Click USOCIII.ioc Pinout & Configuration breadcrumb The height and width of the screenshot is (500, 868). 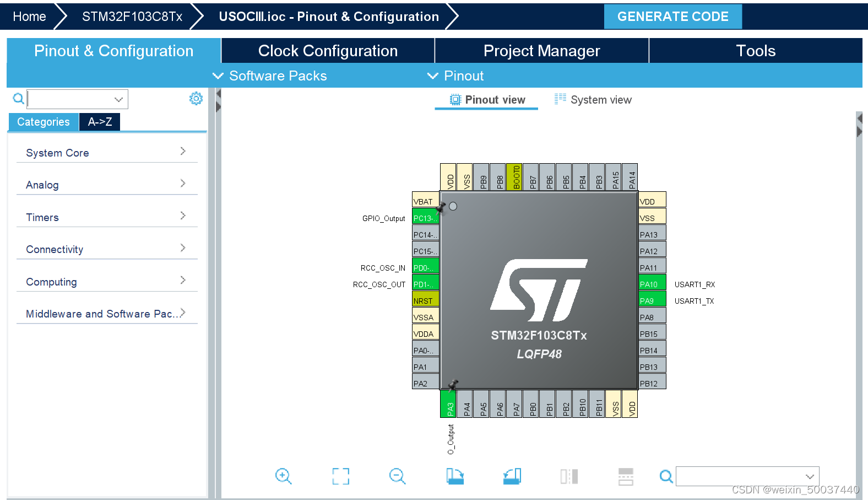[x=329, y=17]
